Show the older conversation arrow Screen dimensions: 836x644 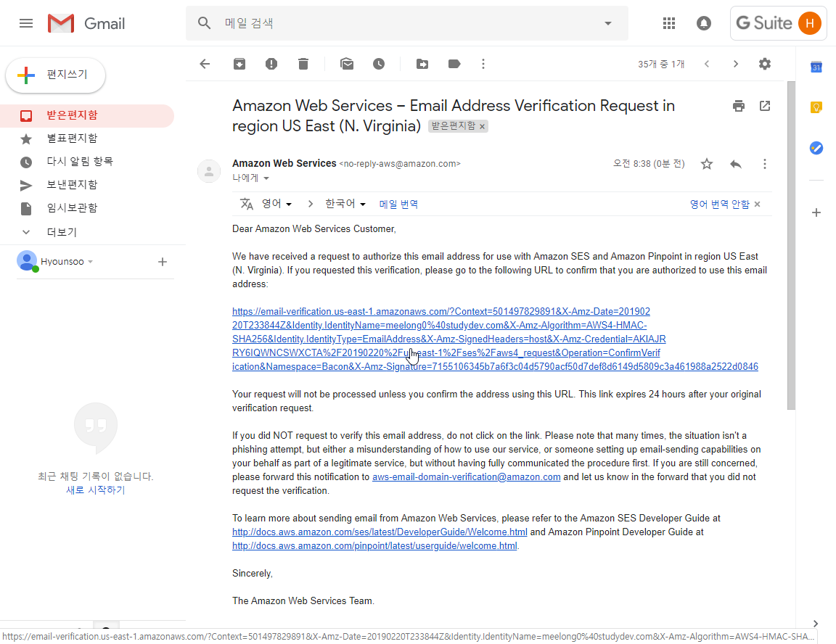click(x=736, y=64)
